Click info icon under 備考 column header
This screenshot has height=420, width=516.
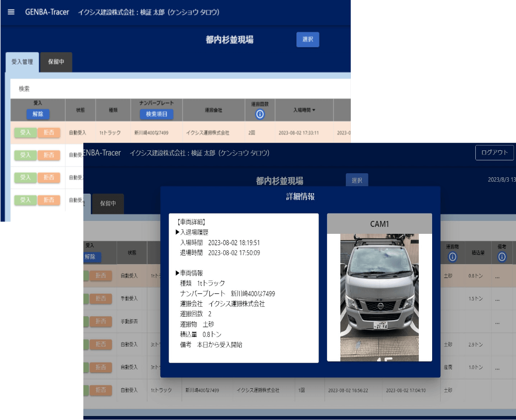point(502,257)
